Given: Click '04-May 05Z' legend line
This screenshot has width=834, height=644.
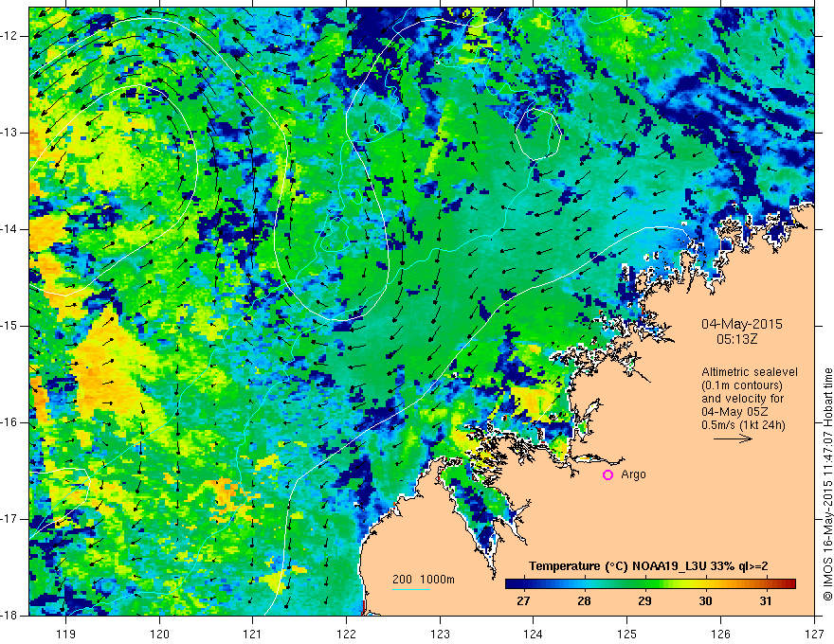Looking at the screenshot, I should pos(734,412).
